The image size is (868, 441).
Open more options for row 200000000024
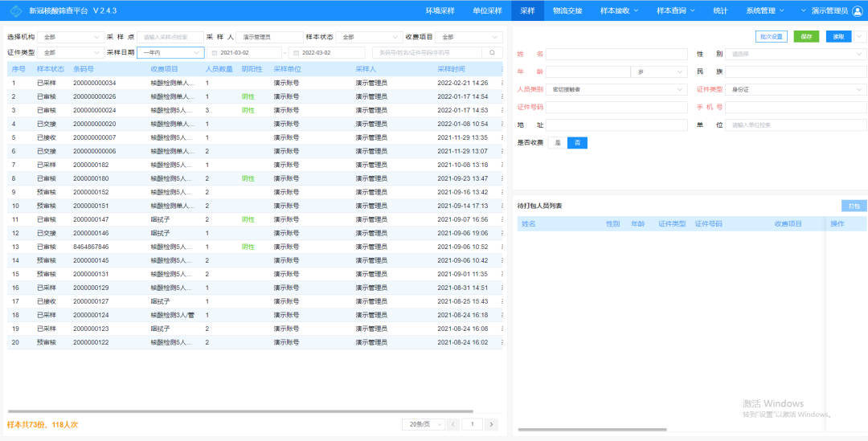coord(502,110)
